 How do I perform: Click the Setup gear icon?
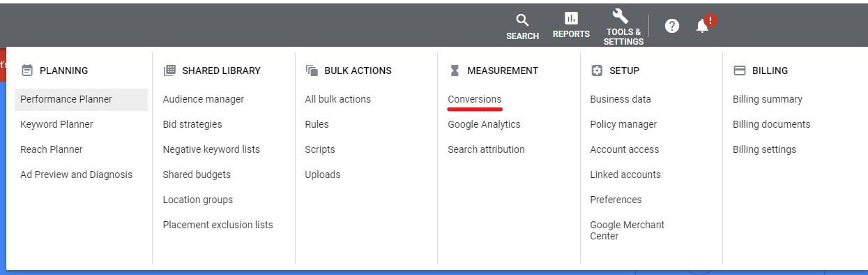pos(597,70)
